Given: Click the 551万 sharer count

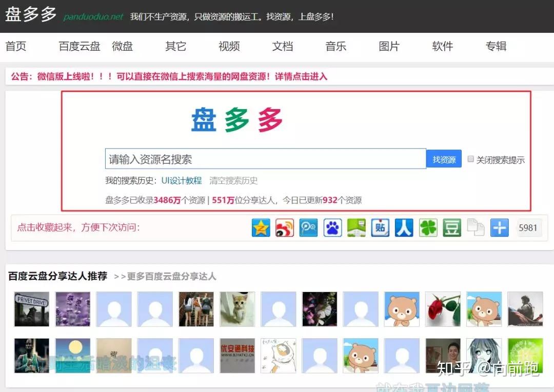Looking at the screenshot, I should 223,200.
